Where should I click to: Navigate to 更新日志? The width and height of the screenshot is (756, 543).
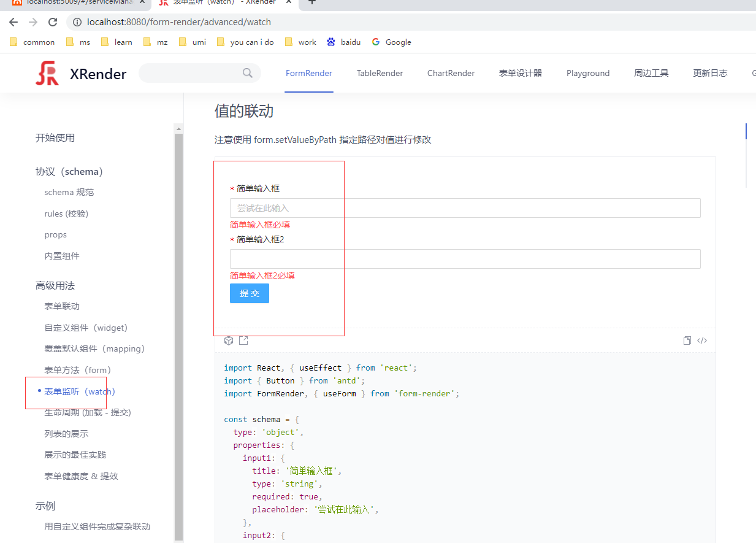[710, 73]
